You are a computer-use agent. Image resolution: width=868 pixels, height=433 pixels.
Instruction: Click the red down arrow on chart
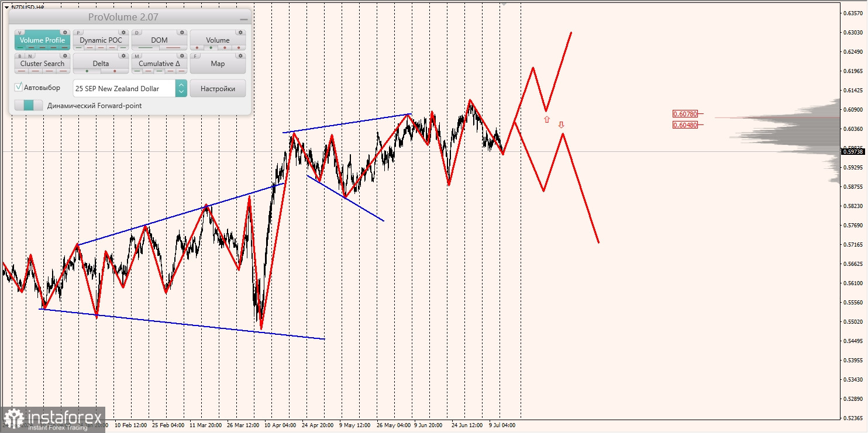coord(562,124)
